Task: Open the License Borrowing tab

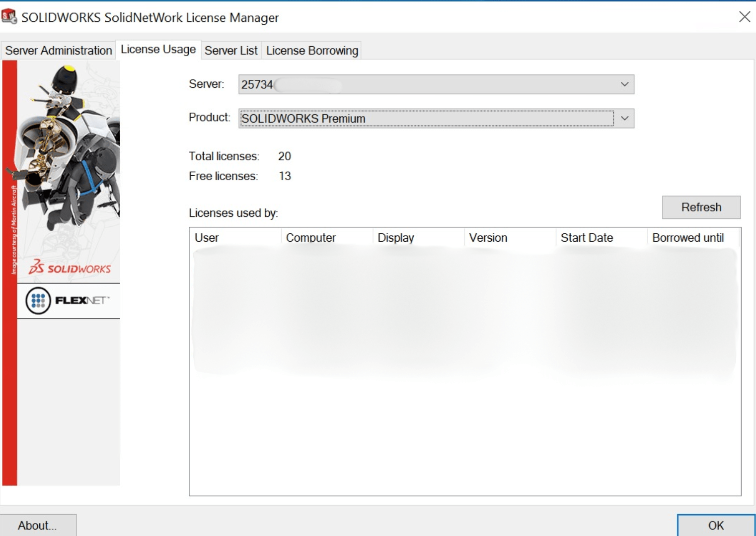Action: [312, 50]
